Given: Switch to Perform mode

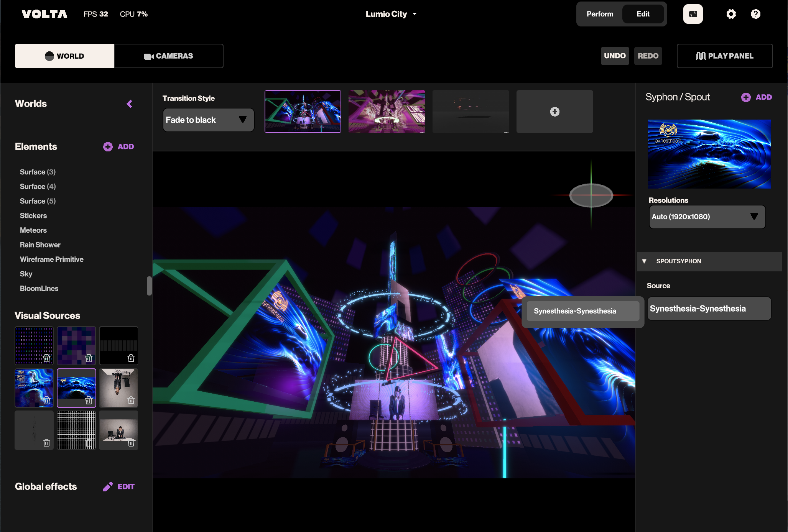Looking at the screenshot, I should coord(600,14).
